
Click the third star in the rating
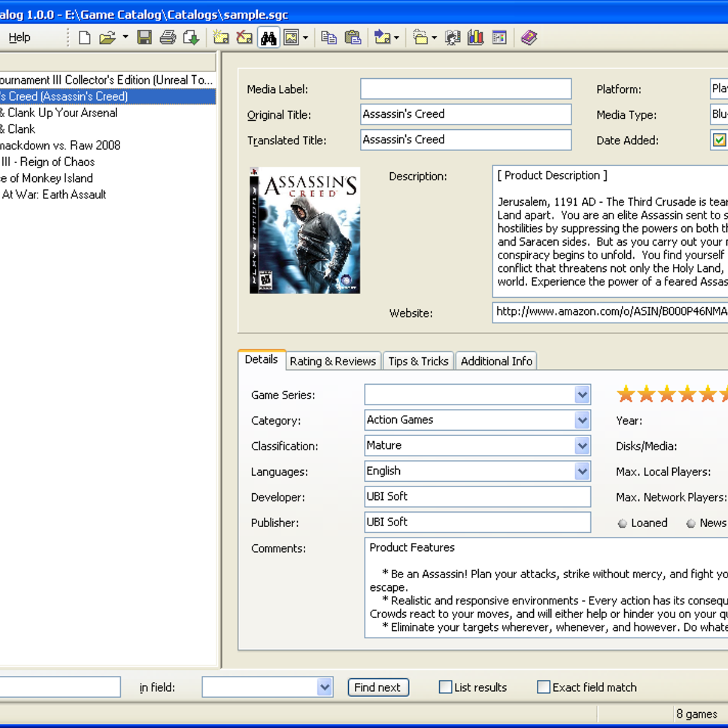point(667,394)
